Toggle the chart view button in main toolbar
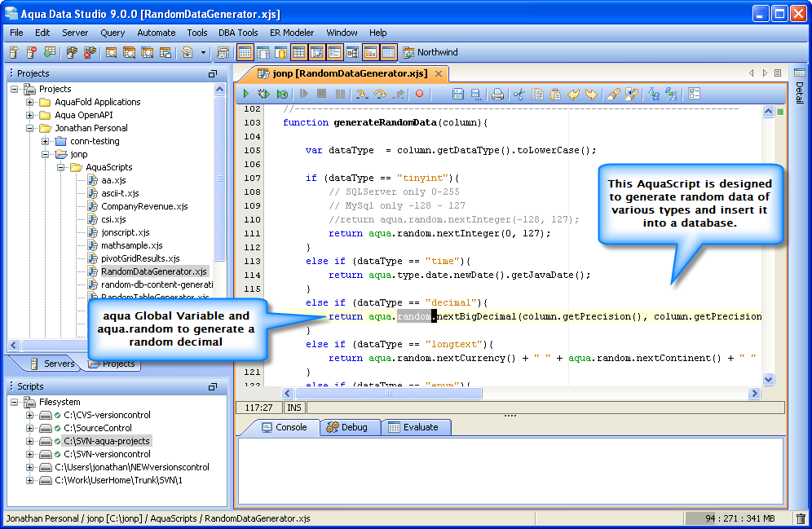This screenshot has height=529, width=812. click(x=371, y=53)
